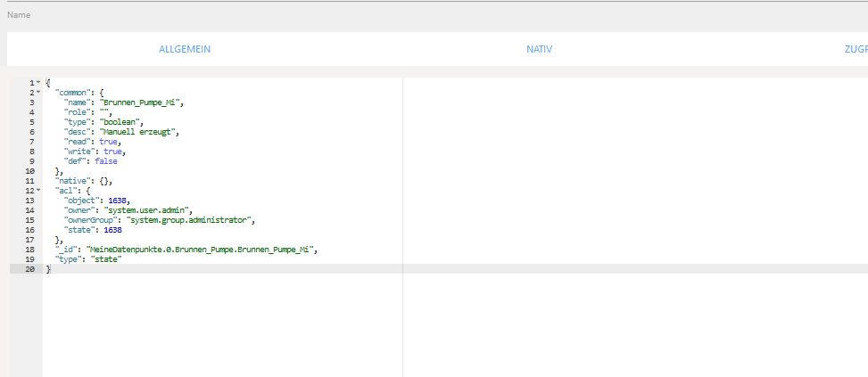868x377 pixels.
Task: Click the "def" false value
Action: (106, 161)
